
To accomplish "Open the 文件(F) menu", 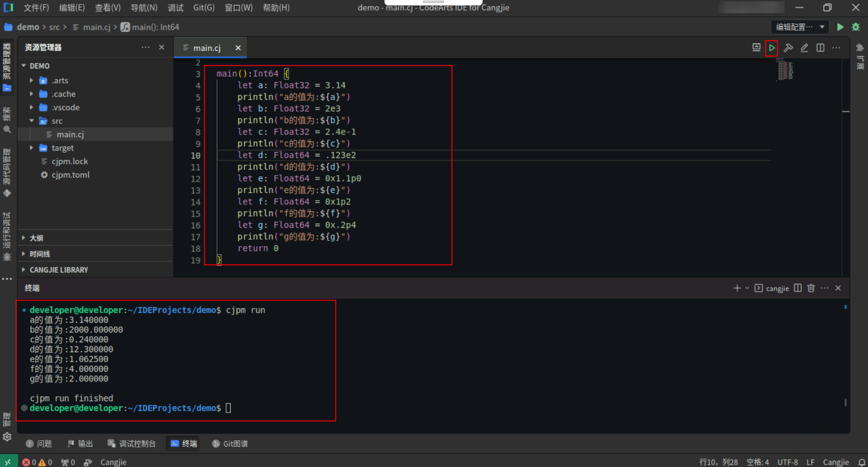I will coord(36,8).
